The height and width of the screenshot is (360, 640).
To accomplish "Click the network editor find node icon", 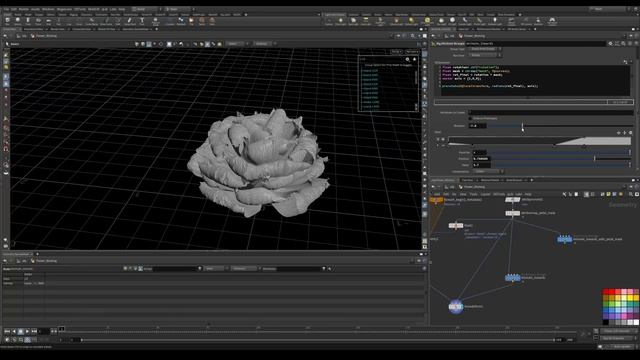I will [631, 194].
